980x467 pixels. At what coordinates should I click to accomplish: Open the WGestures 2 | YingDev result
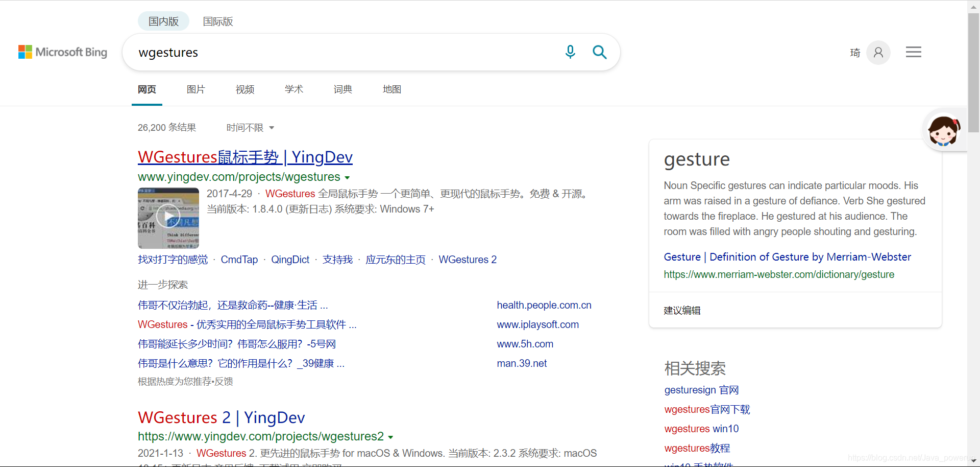click(222, 417)
